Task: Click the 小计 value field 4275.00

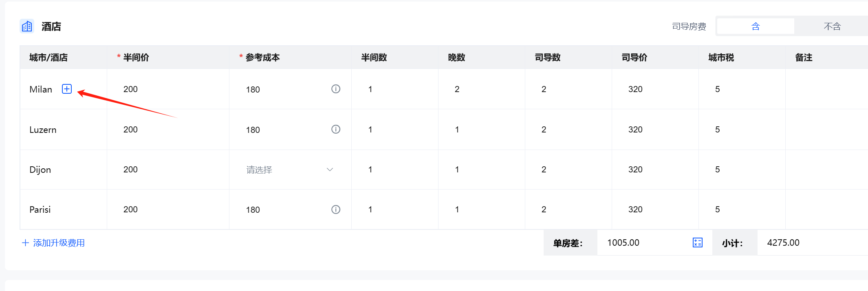Action: click(813, 242)
